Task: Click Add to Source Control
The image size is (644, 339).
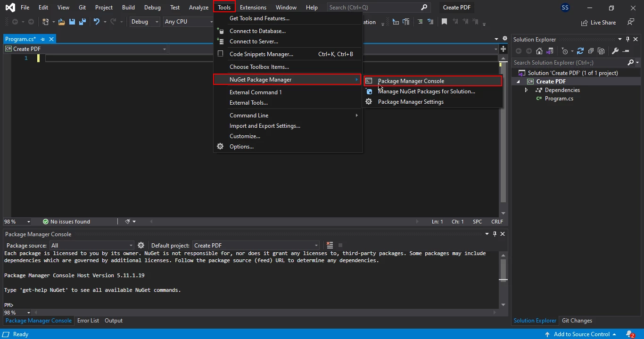Action: (x=581, y=334)
